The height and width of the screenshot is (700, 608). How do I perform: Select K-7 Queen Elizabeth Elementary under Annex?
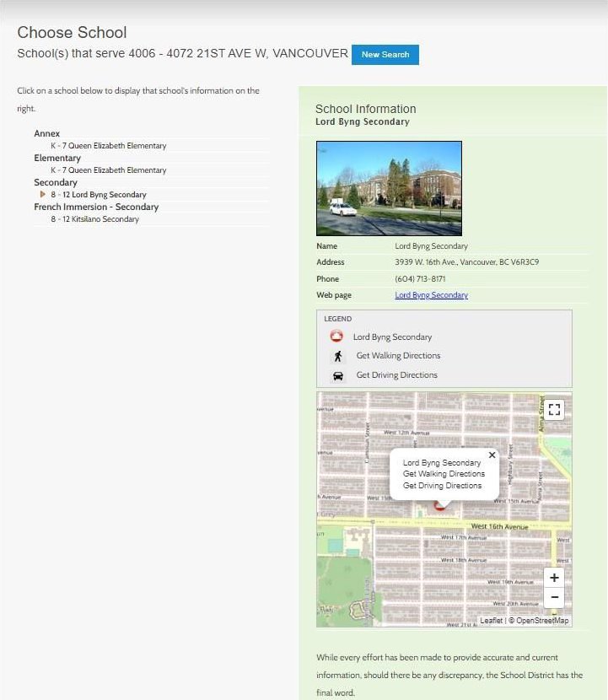pos(109,146)
